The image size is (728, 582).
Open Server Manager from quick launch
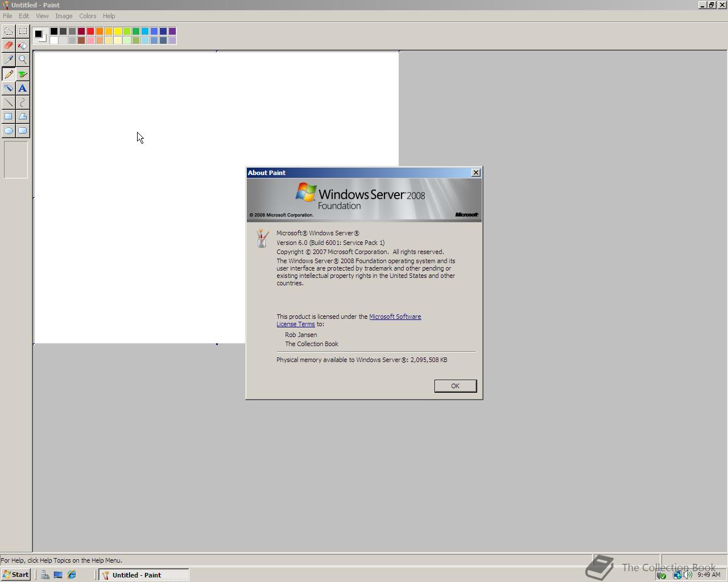coord(45,575)
